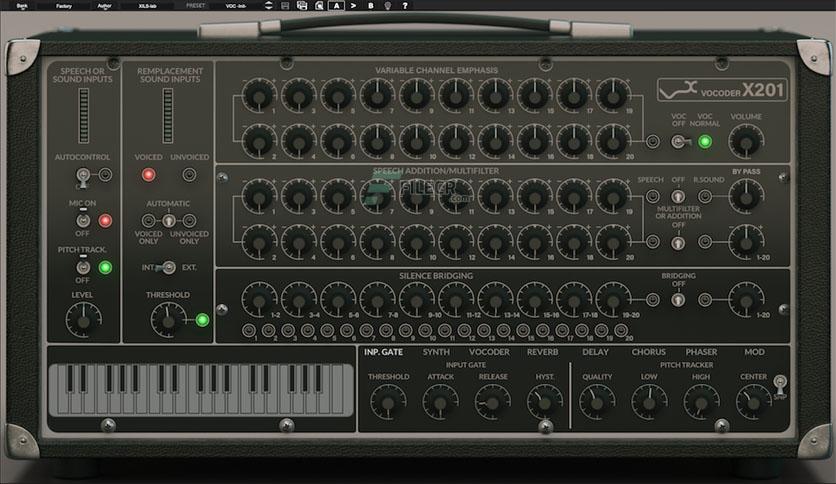Open the preset search magnifier icon
The width and height of the screenshot is (836, 484).
pos(319,6)
